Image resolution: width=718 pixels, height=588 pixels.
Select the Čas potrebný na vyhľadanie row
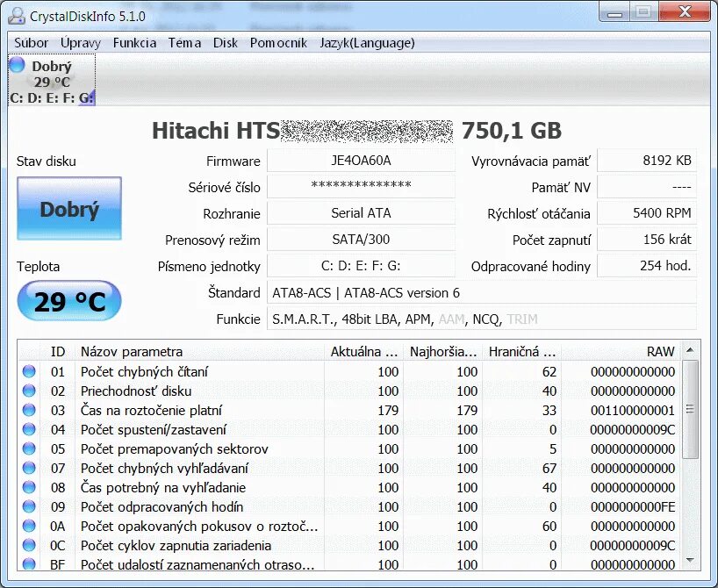pos(349,487)
